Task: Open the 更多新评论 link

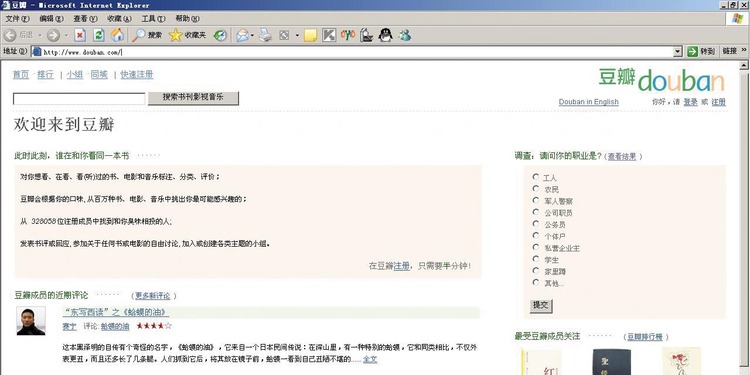Action: tap(154, 296)
